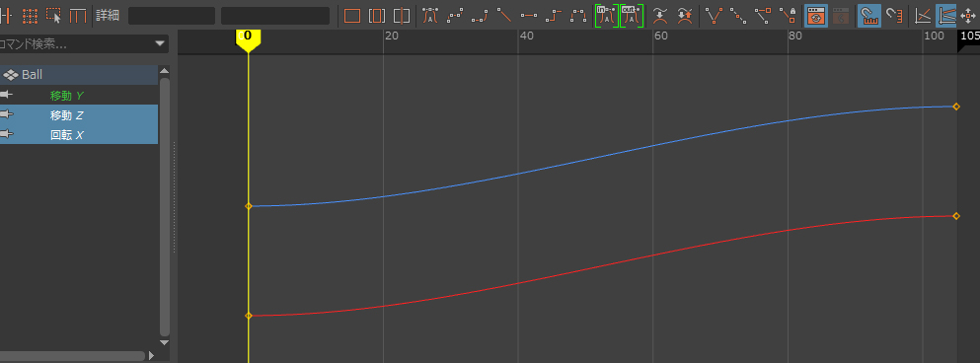Select the blue curve's last keyframe
The height and width of the screenshot is (363, 980).
pos(956,107)
